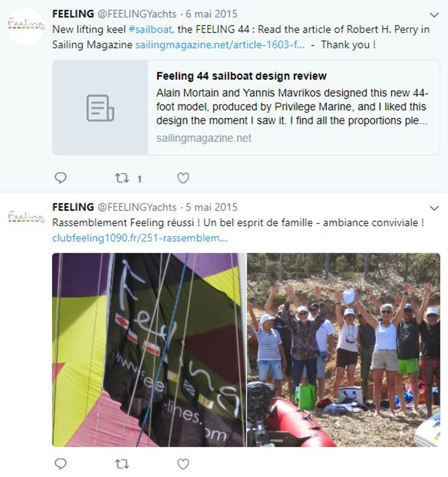Open @FEELINGYachts handle on the first tweet
This screenshot has width=448, height=477.
(x=136, y=14)
